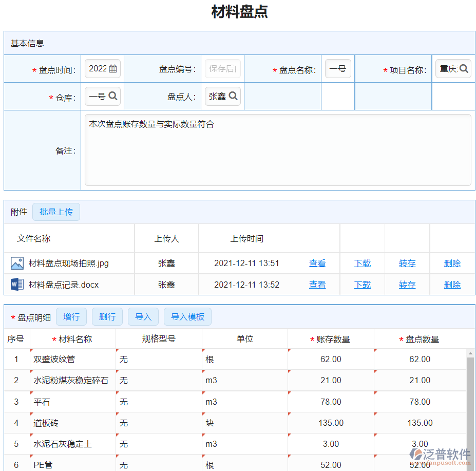Click the image icon of 材料盘点现场拍照.jpg
Image resolution: width=476 pixels, height=471 pixels.
point(17,263)
